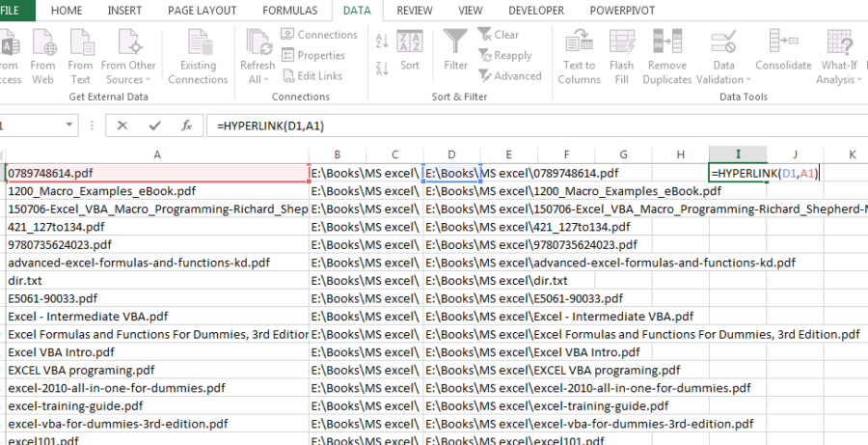The width and height of the screenshot is (868, 445).
Task: Open Advanced filter options
Action: [510, 76]
